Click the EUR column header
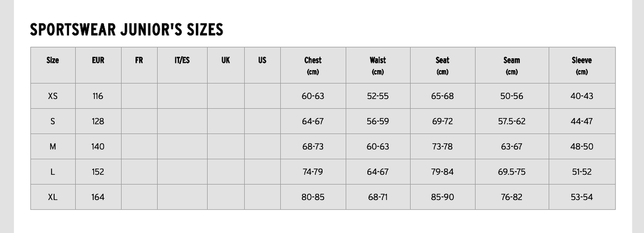644x233 pixels. coord(98,61)
